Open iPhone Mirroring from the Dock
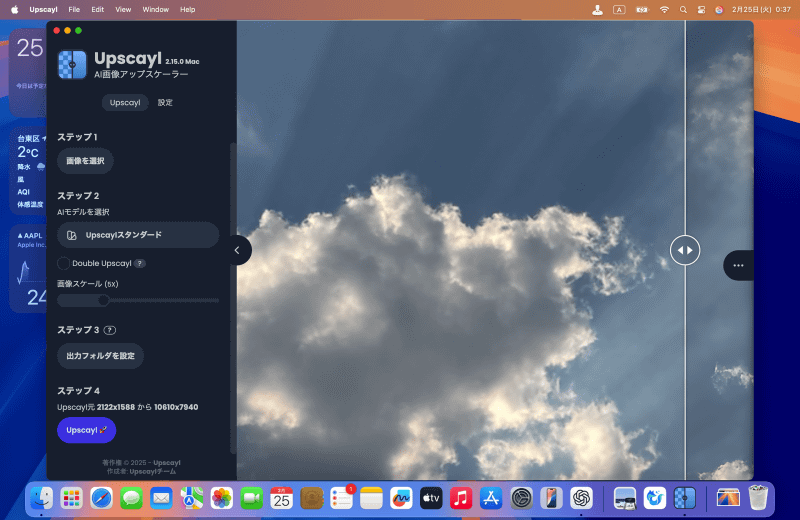Viewport: 800px width, 520px height. 551,498
